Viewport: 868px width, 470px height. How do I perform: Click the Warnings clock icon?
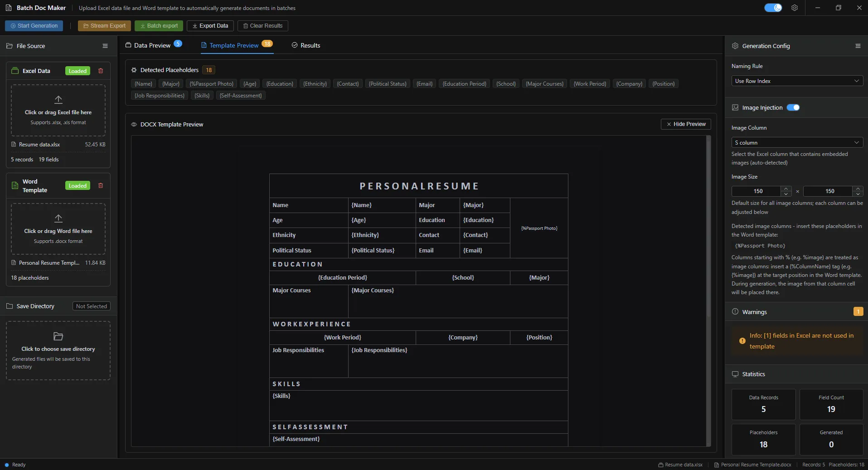735,311
